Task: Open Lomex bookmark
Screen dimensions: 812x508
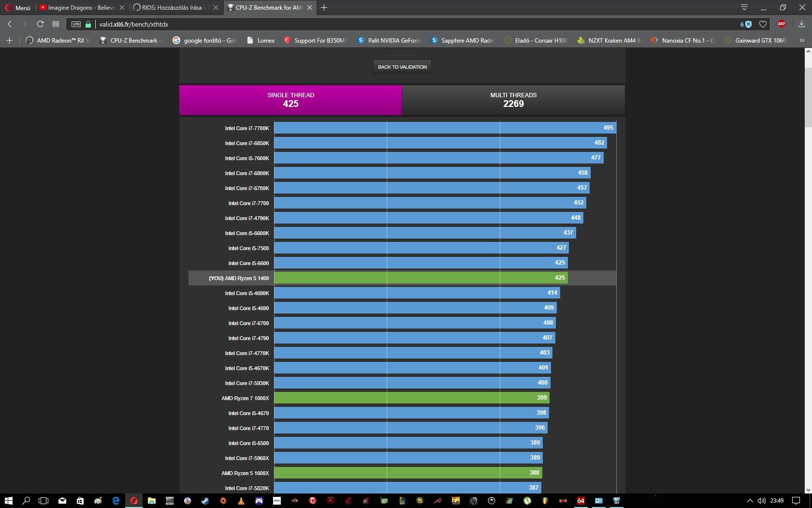Action: point(261,41)
